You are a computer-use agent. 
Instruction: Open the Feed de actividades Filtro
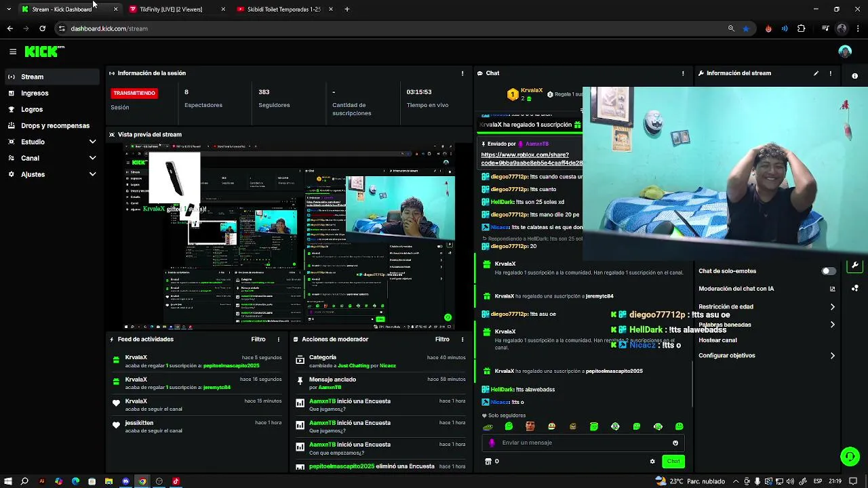pyautogui.click(x=258, y=339)
